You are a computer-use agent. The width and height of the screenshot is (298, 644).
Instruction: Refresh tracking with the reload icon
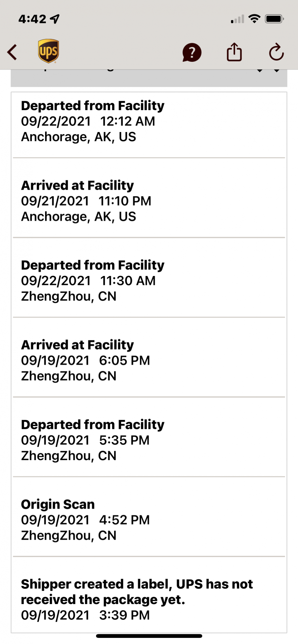click(x=276, y=52)
